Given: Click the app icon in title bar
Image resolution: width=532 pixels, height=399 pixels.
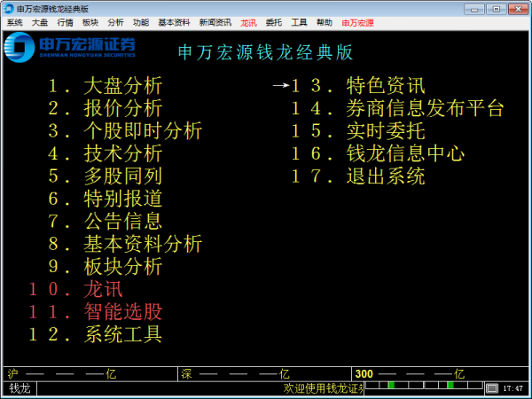Looking at the screenshot, I should pyautogui.click(x=9, y=9).
